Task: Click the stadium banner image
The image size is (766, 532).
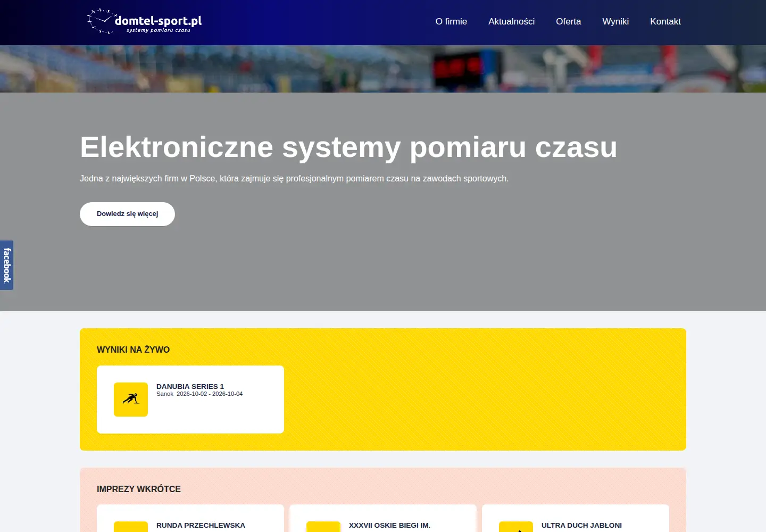Action: tap(383, 69)
